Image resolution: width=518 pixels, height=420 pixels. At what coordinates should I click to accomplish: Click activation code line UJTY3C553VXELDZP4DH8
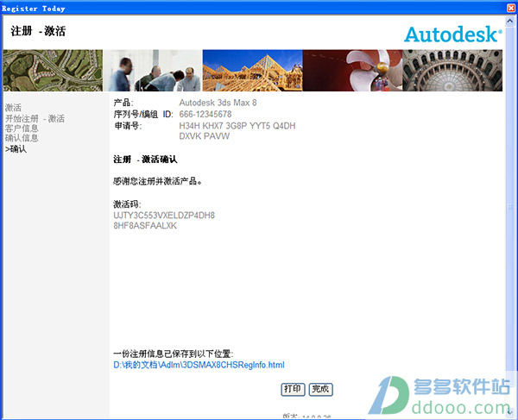click(164, 216)
